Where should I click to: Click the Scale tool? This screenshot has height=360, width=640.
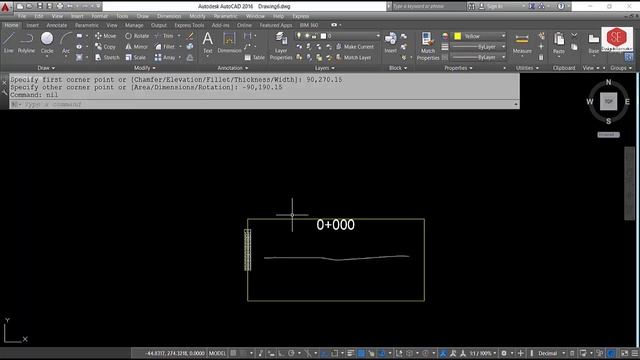(136, 58)
